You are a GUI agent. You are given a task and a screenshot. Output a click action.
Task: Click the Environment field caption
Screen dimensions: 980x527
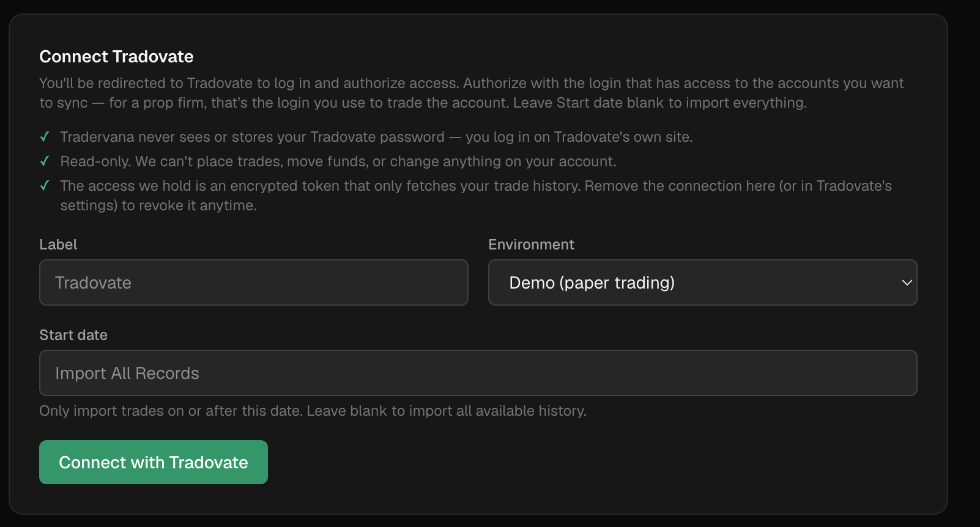[x=531, y=245]
